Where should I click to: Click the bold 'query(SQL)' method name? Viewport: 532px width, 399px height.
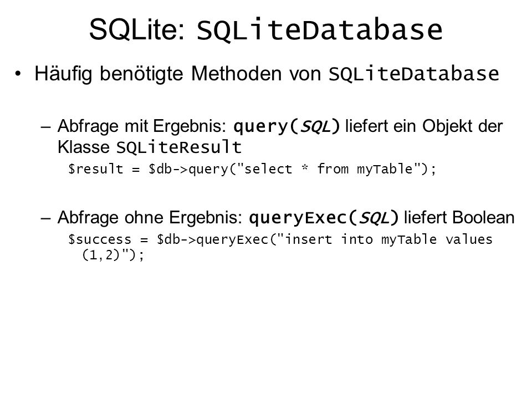pos(287,126)
